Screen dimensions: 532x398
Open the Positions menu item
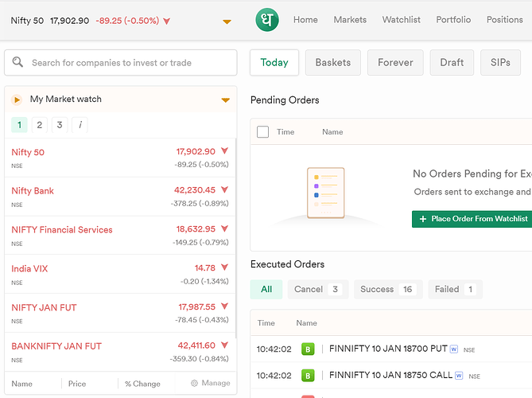click(504, 20)
